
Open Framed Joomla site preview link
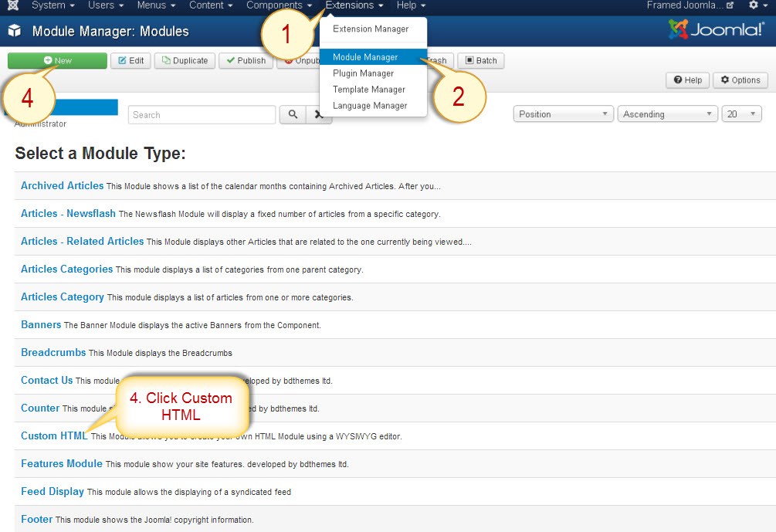(x=690, y=5)
